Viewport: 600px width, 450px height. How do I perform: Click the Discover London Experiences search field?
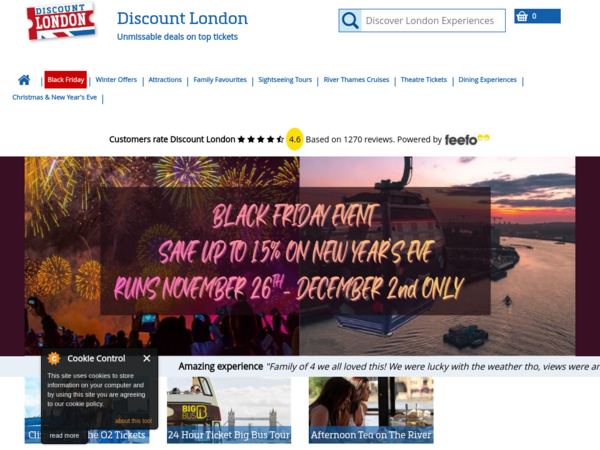point(433,20)
